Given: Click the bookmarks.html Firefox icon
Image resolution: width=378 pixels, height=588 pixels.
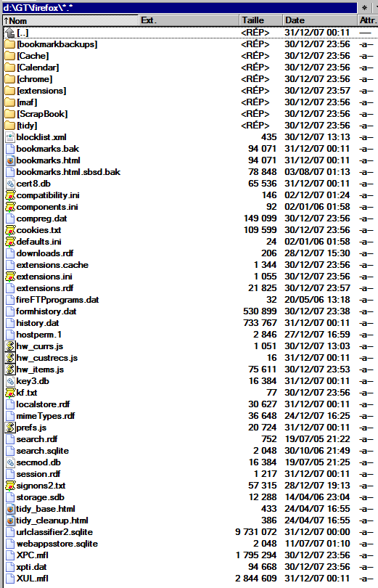Looking at the screenshot, I should tap(10, 161).
